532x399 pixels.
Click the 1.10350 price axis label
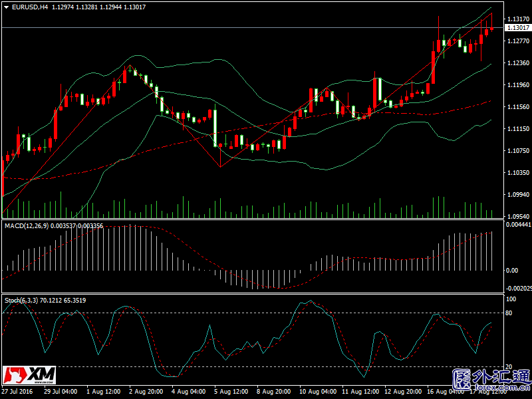pos(518,172)
